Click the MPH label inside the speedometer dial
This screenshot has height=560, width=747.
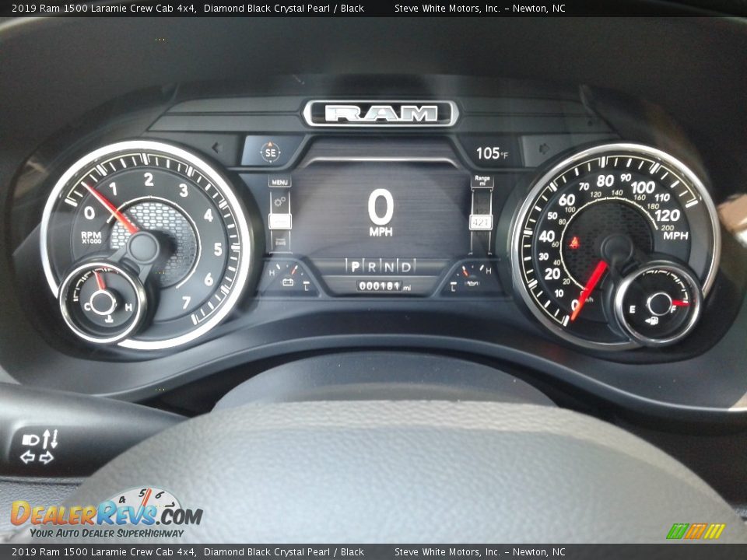pyautogui.click(x=675, y=236)
